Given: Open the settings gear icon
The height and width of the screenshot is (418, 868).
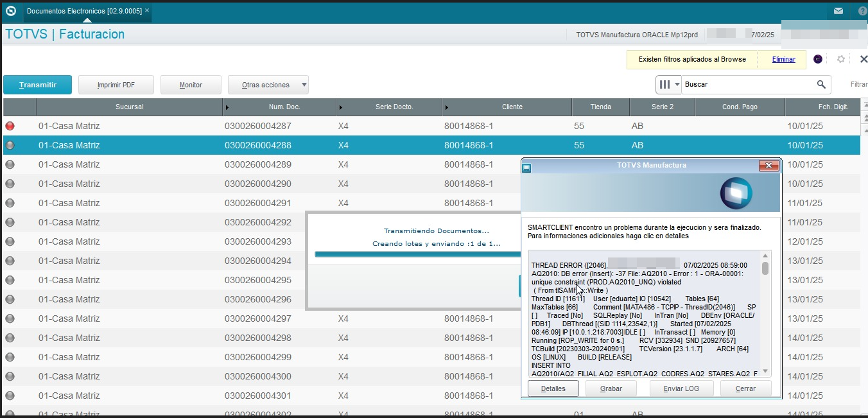Looking at the screenshot, I should (841, 58).
